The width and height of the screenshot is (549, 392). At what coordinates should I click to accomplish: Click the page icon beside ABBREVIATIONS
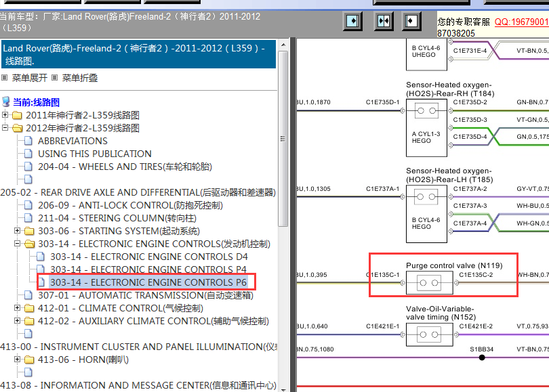click(28, 141)
